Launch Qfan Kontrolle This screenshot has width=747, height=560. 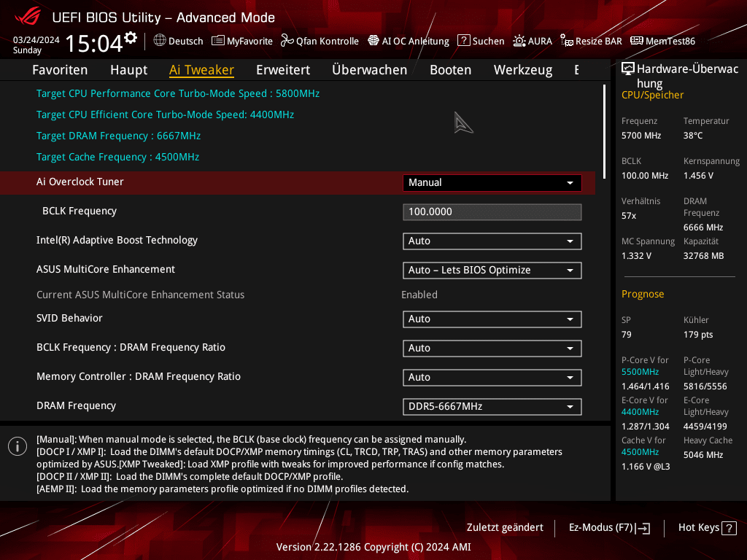[x=320, y=41]
